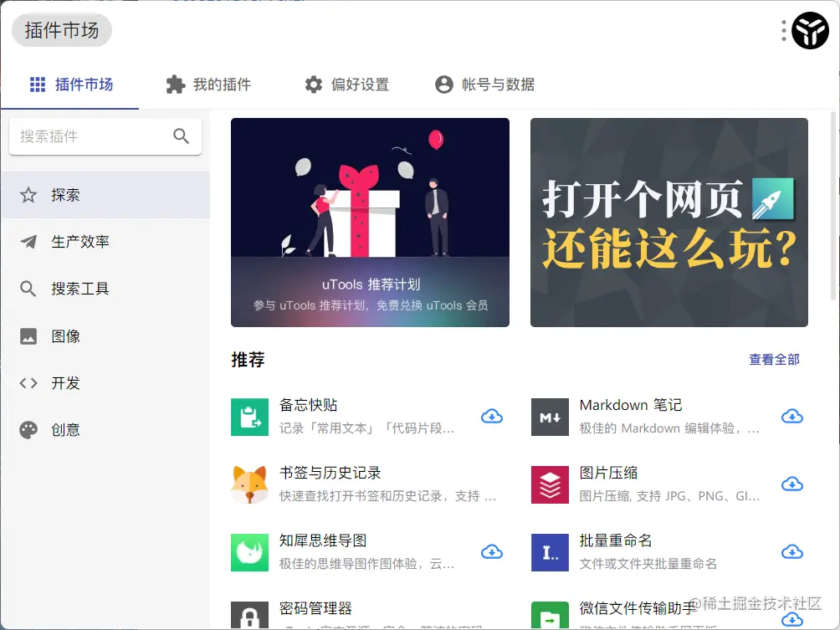Click the 知犀思维导图 rhino icon

coord(249,552)
